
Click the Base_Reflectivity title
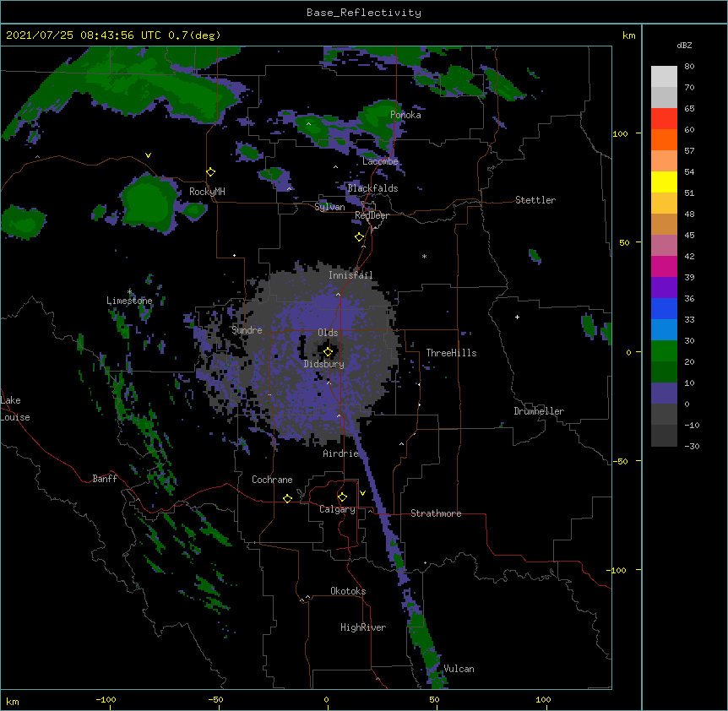point(364,13)
